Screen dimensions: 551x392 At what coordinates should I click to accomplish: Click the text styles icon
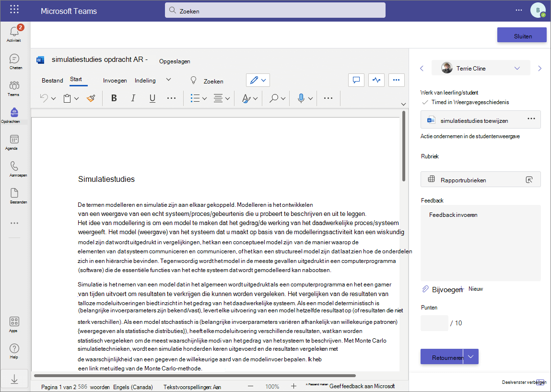(246, 98)
